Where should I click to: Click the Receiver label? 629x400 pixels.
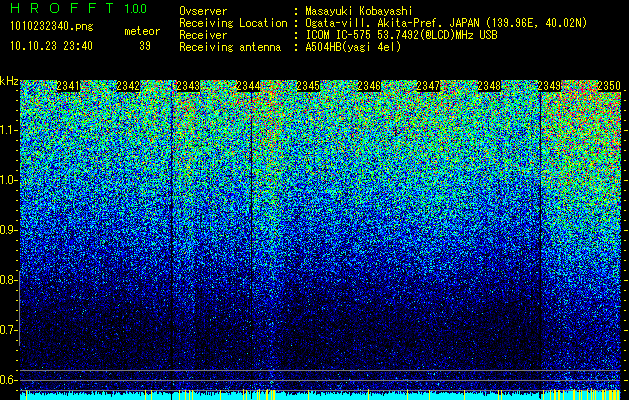click(203, 35)
